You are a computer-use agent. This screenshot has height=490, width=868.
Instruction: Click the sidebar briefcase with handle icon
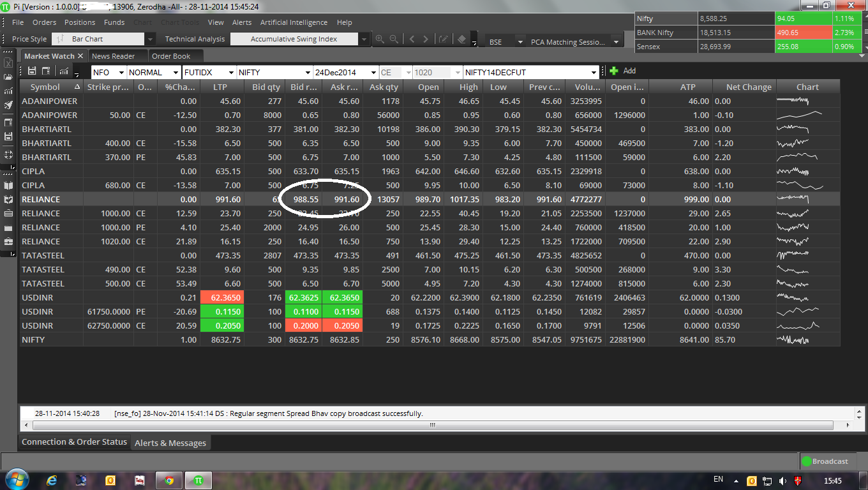point(8,242)
